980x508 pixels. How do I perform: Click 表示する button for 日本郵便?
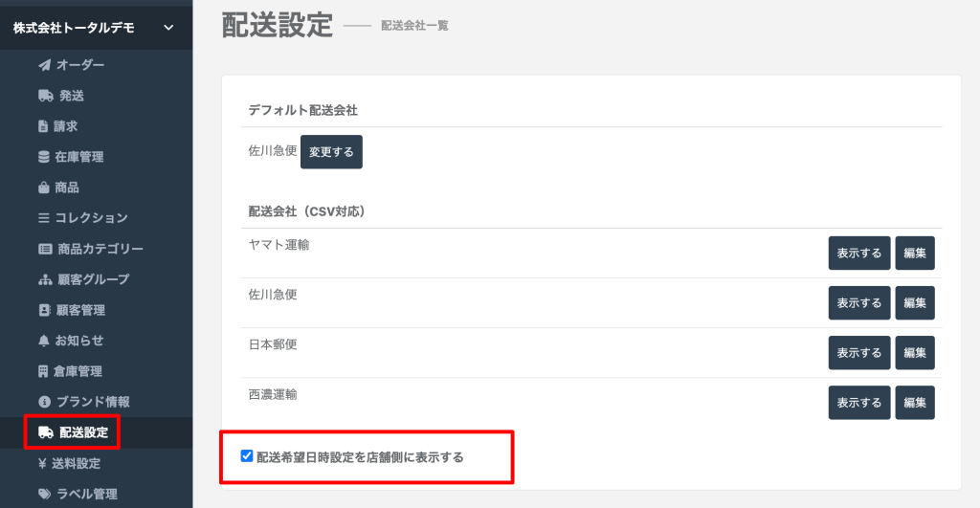coord(858,353)
